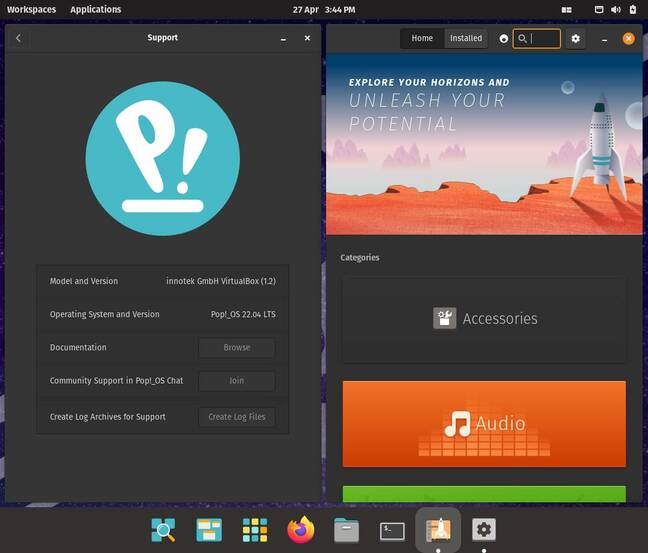This screenshot has height=553, width=648.
Task: Click the Pop!_Shop rocket icon in the dock
Action: point(438,529)
